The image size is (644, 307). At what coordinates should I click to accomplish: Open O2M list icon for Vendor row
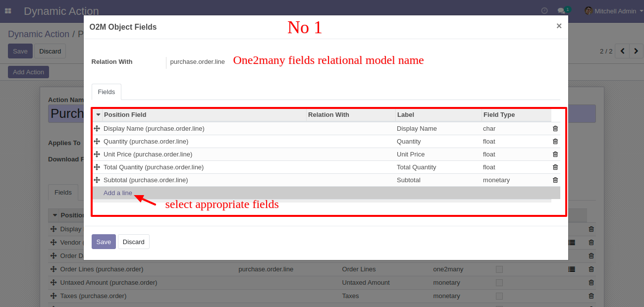point(572,243)
